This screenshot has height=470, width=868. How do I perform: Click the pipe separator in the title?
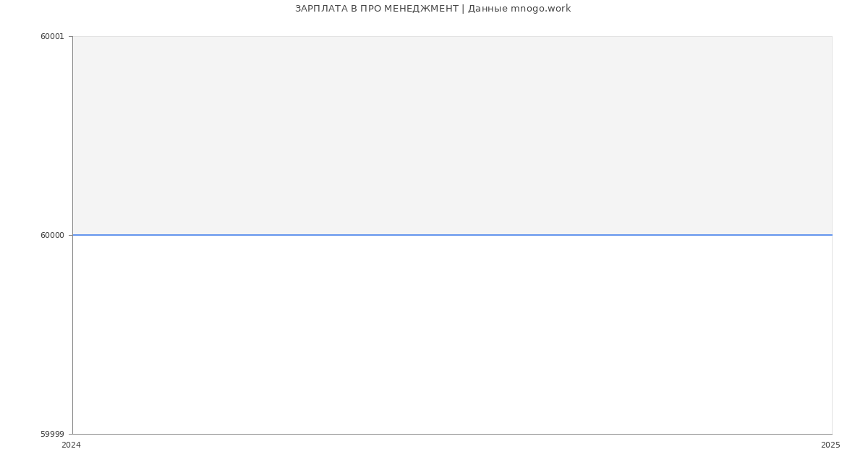coord(463,9)
